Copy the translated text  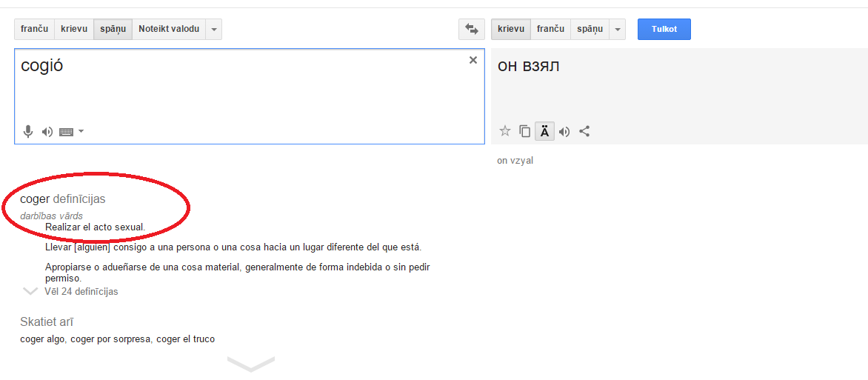525,131
